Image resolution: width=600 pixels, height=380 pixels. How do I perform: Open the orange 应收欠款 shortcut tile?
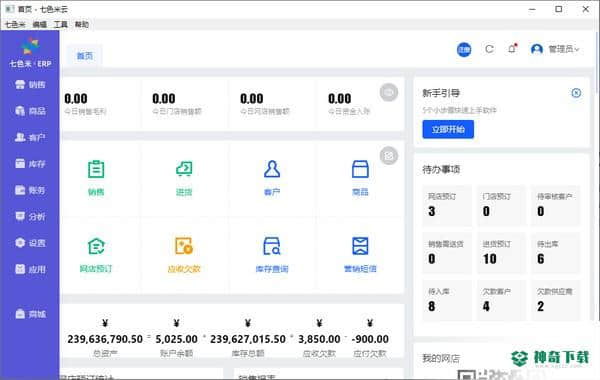point(184,255)
